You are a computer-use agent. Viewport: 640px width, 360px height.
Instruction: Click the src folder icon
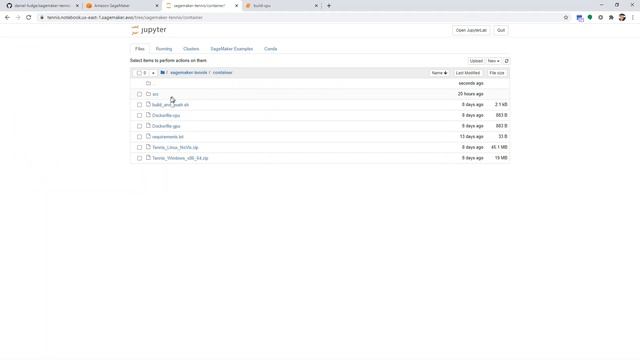[x=149, y=94]
